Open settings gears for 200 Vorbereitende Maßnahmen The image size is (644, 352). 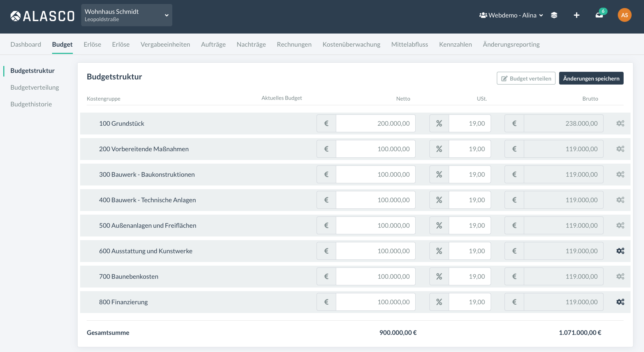[x=620, y=149]
